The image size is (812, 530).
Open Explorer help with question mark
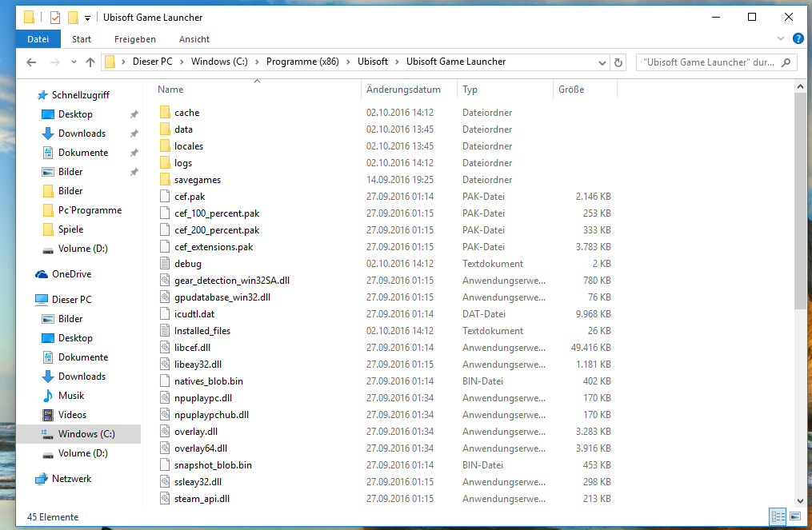(x=798, y=39)
